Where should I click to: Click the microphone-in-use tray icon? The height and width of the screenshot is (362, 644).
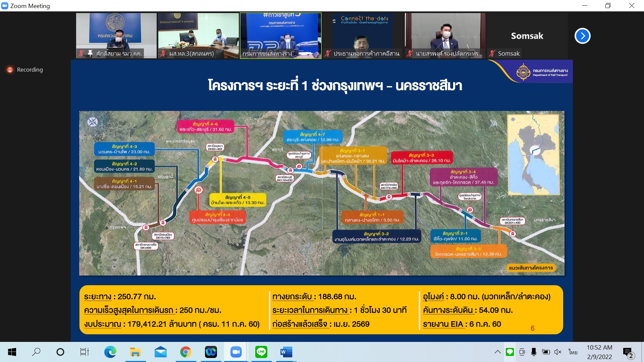pyautogui.click(x=534, y=352)
